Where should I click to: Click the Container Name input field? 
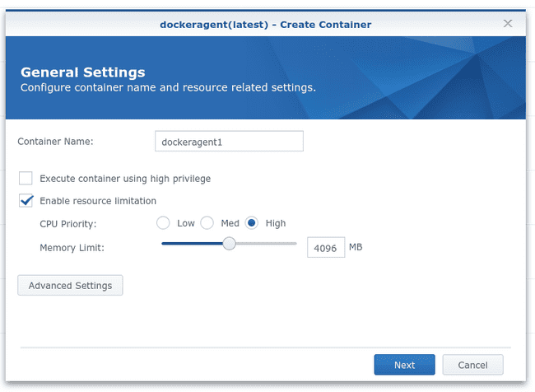[229, 141]
